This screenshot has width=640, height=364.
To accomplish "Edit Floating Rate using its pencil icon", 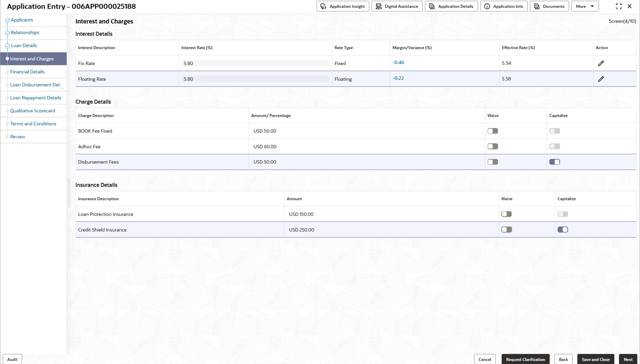I will (601, 79).
